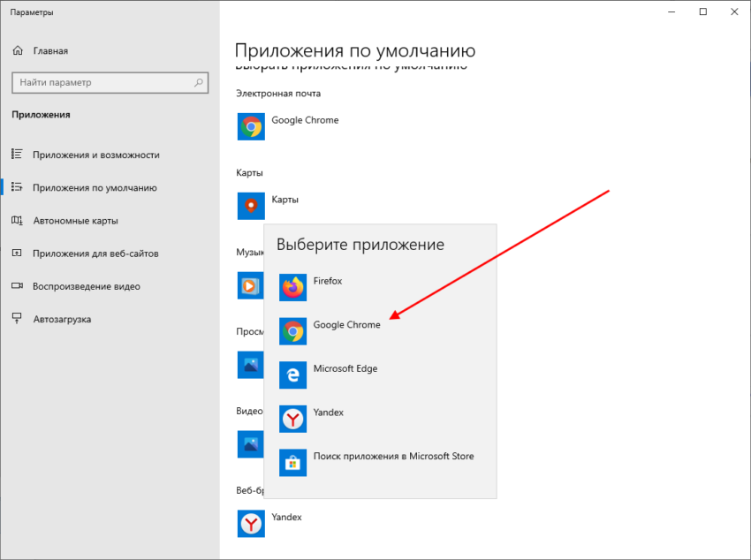
Task: Click Поиск приложения в Microsoft Store text
Action: 393,457
